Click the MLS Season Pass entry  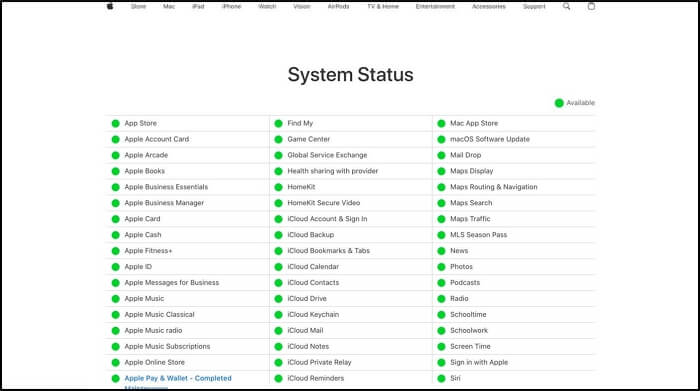coord(479,235)
